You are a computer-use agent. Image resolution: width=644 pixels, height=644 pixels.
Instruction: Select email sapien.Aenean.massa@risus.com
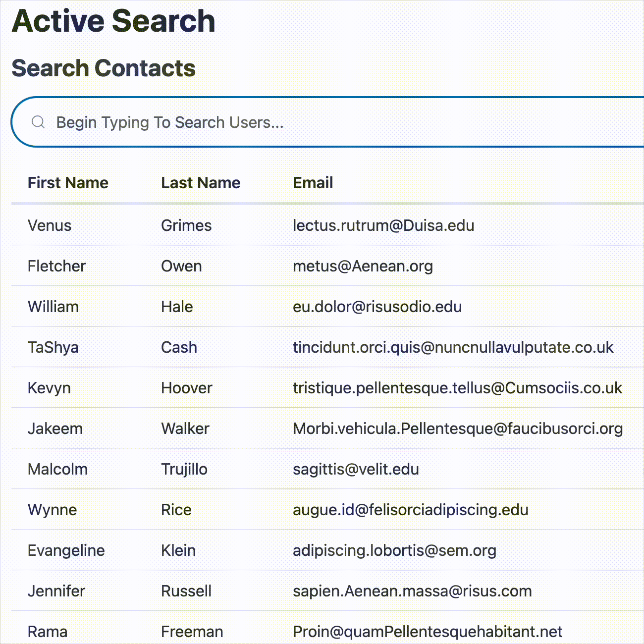(x=412, y=591)
